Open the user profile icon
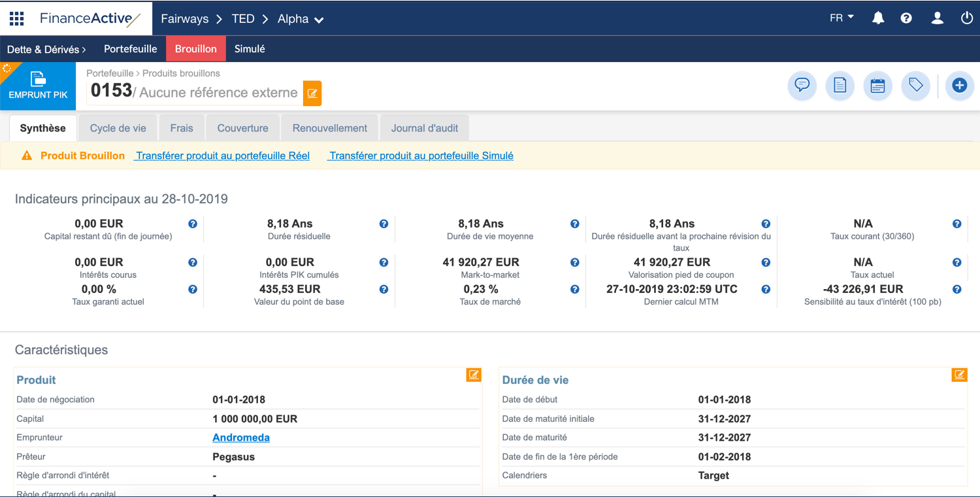The width and height of the screenshot is (980, 497). [x=938, y=18]
